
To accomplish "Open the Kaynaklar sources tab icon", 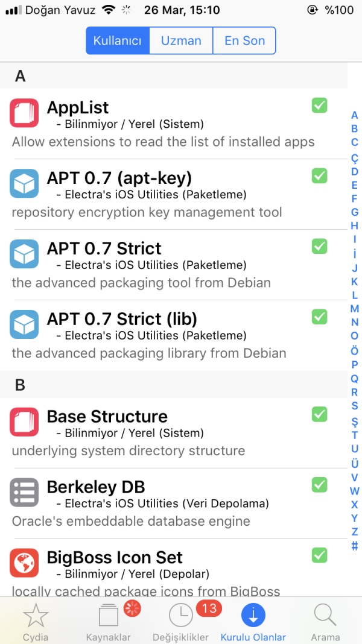I will coord(109,616).
